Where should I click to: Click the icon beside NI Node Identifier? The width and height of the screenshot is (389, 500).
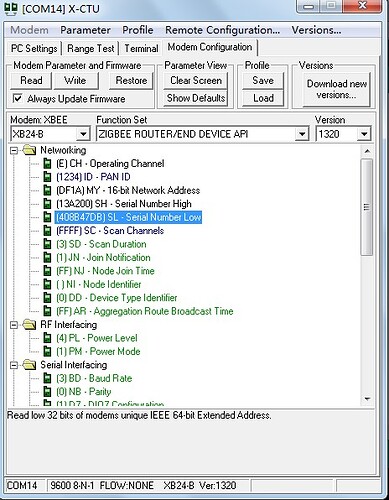click(48, 284)
